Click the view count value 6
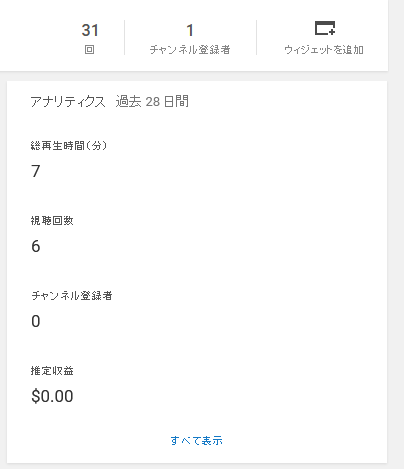Screen dimensions: 404x469 [36, 246]
